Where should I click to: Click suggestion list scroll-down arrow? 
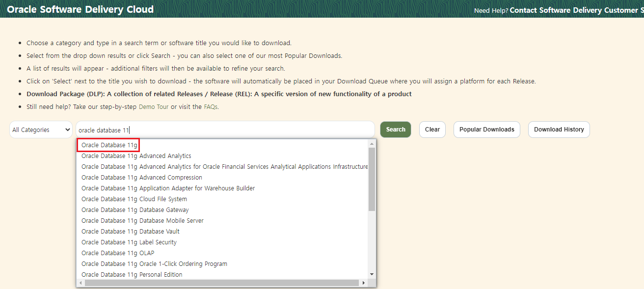point(372,274)
